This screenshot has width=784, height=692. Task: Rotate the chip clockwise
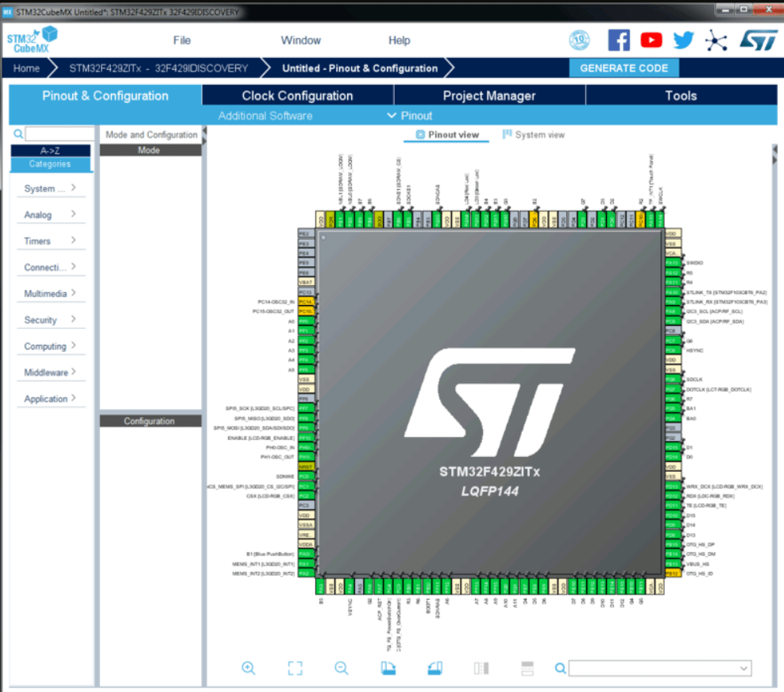pyautogui.click(x=387, y=667)
